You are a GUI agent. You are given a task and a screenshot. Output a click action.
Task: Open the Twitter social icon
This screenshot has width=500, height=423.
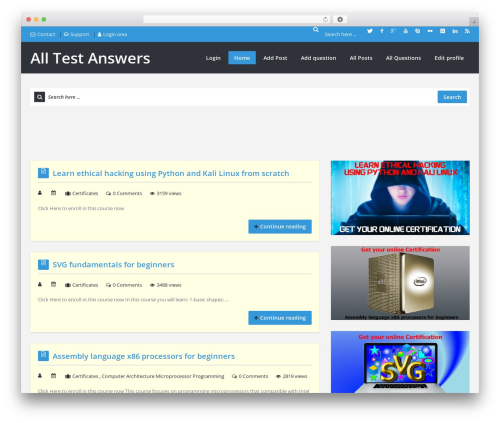[370, 31]
